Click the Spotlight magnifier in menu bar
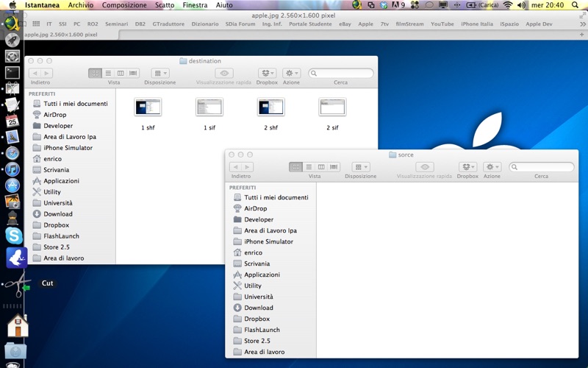588x368 pixels. 575,5
